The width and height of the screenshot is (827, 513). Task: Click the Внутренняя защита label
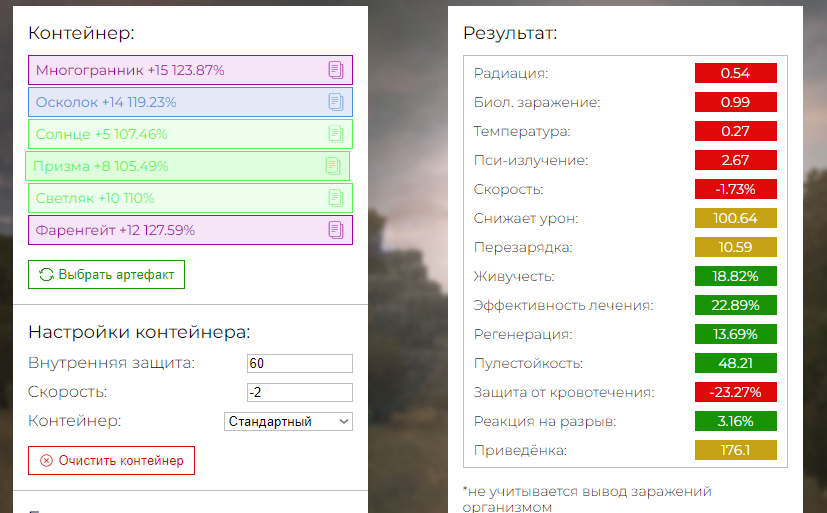pos(111,363)
